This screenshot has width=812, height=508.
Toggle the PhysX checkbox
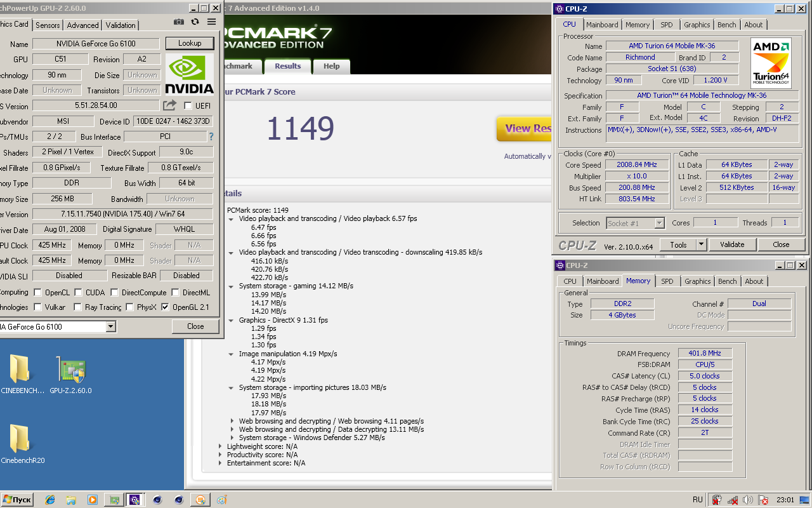(x=130, y=307)
